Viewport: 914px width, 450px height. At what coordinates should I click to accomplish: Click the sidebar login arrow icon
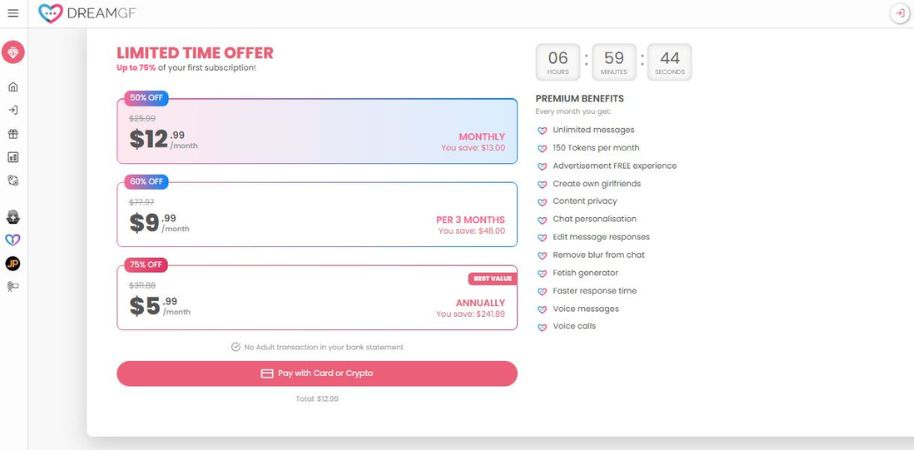coord(13,110)
